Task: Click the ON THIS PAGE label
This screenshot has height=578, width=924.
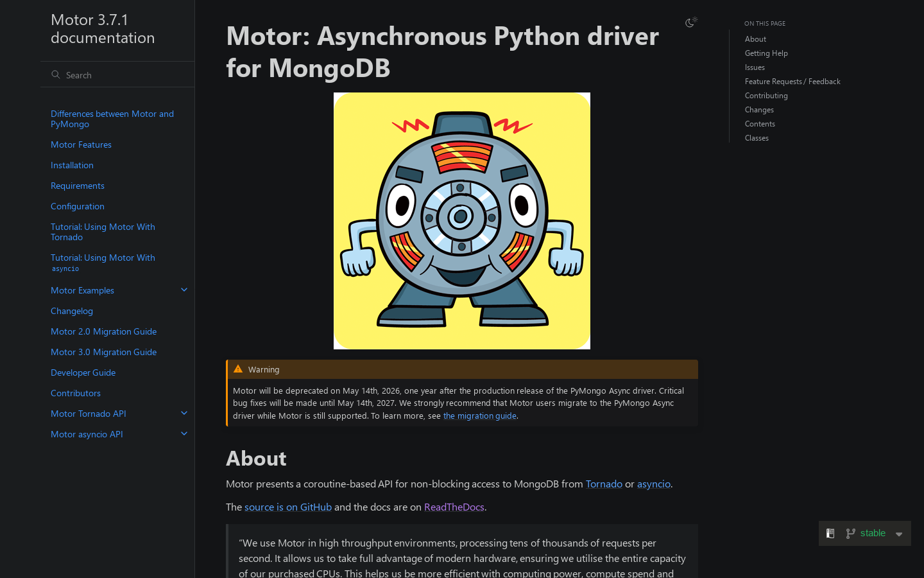Action: tap(765, 23)
